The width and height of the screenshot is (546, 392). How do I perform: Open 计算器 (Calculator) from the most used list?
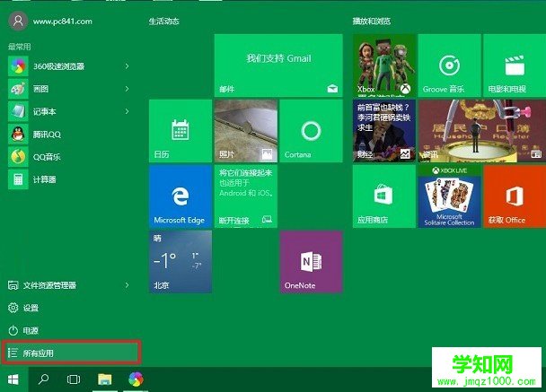(68, 179)
